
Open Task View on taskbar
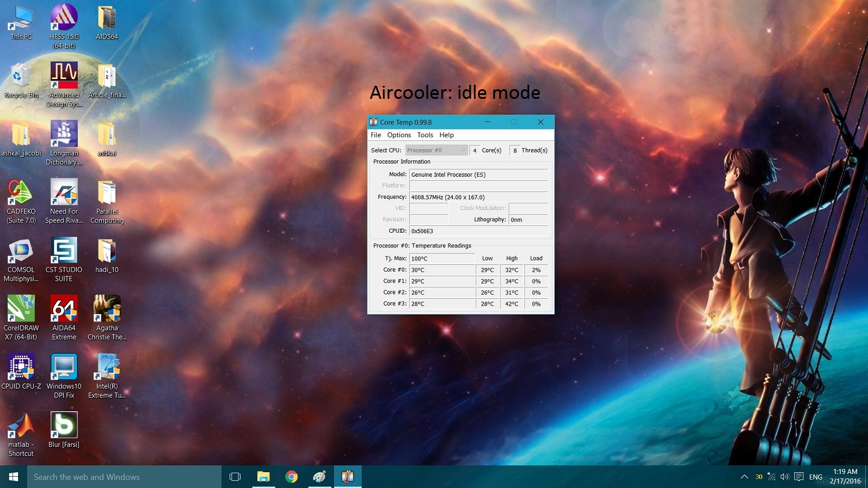click(235, 477)
